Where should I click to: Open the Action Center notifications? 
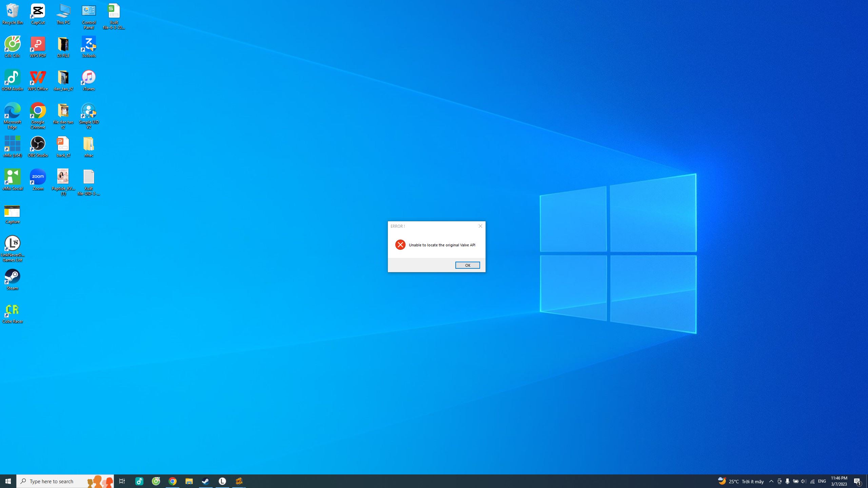(x=857, y=481)
